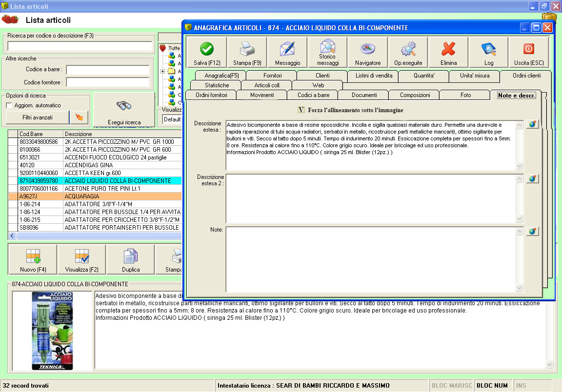Click the Esegui ricerca binoculars button
The height and width of the screenshot is (392, 562).
[124, 110]
